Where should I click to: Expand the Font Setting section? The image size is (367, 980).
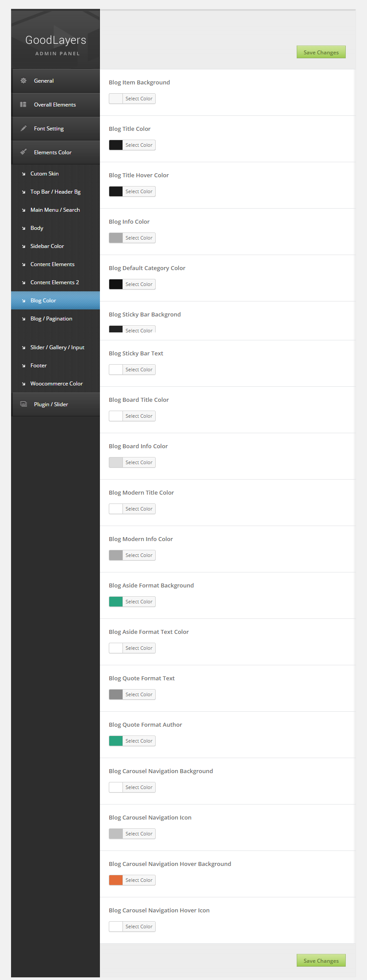point(49,129)
